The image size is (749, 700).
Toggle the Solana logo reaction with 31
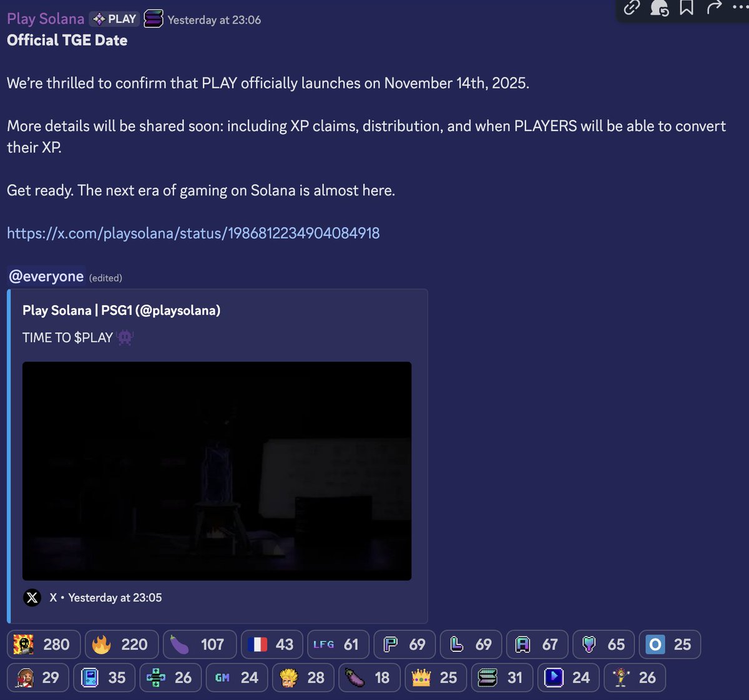pyautogui.click(x=502, y=678)
